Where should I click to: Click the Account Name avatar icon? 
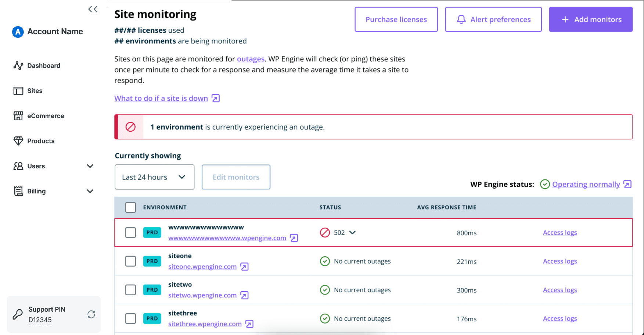pyautogui.click(x=17, y=32)
